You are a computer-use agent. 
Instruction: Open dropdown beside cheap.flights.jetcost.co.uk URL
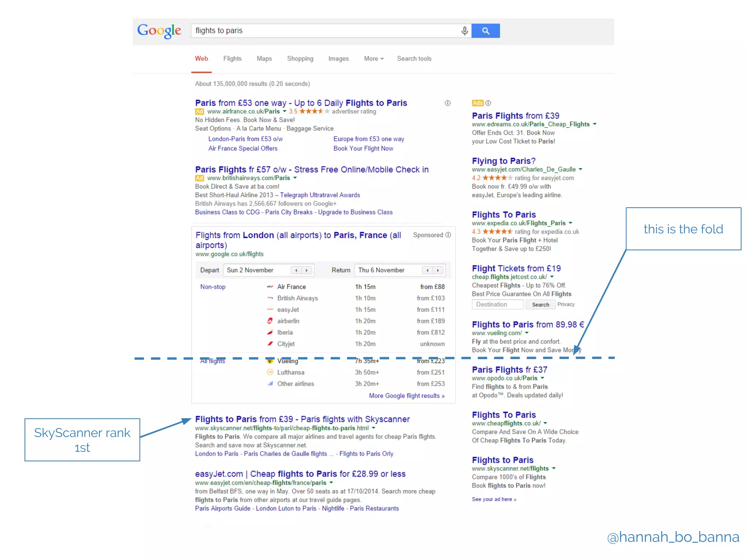pyautogui.click(x=552, y=277)
